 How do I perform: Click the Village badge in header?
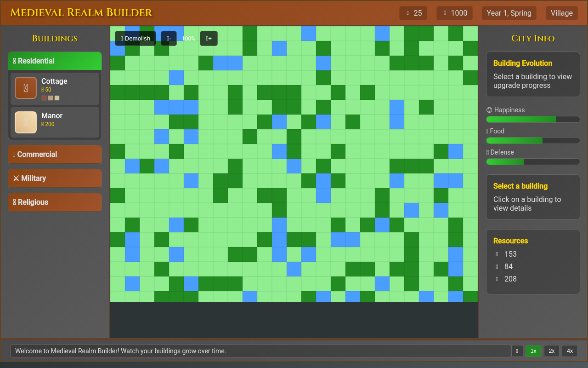click(x=561, y=13)
